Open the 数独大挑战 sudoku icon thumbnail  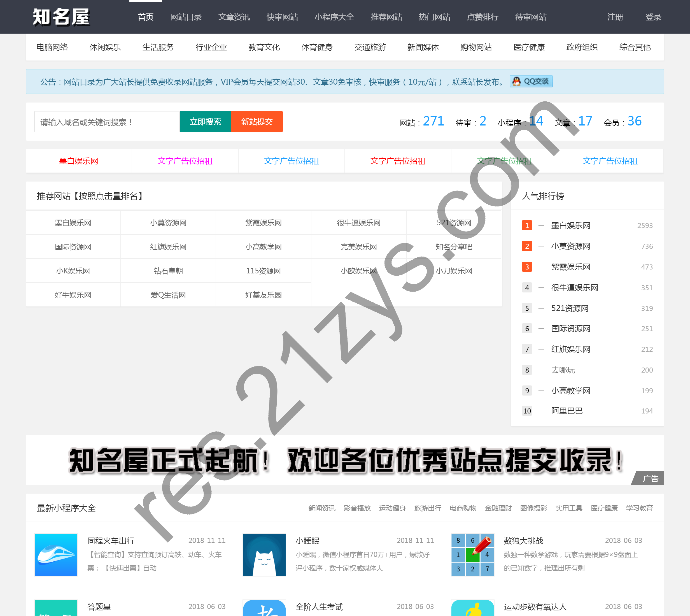click(473, 555)
